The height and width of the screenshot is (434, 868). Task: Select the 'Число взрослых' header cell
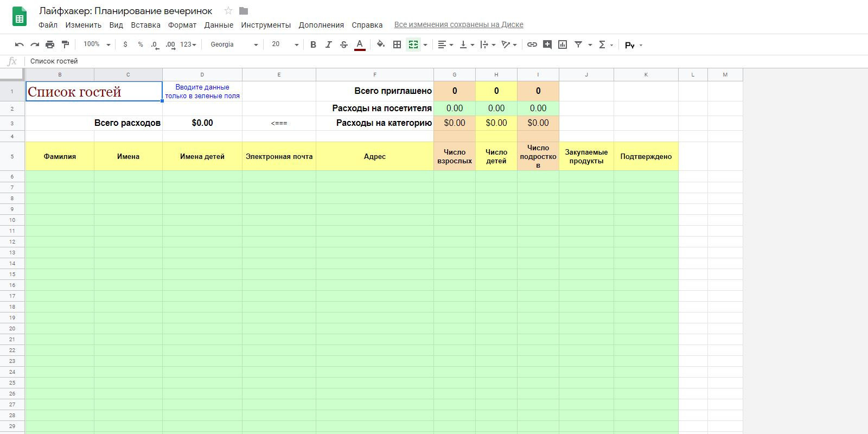click(x=455, y=156)
